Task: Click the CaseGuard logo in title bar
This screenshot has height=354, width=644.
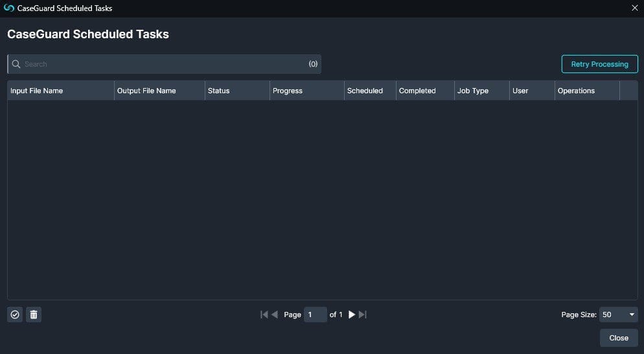Action: (9, 8)
